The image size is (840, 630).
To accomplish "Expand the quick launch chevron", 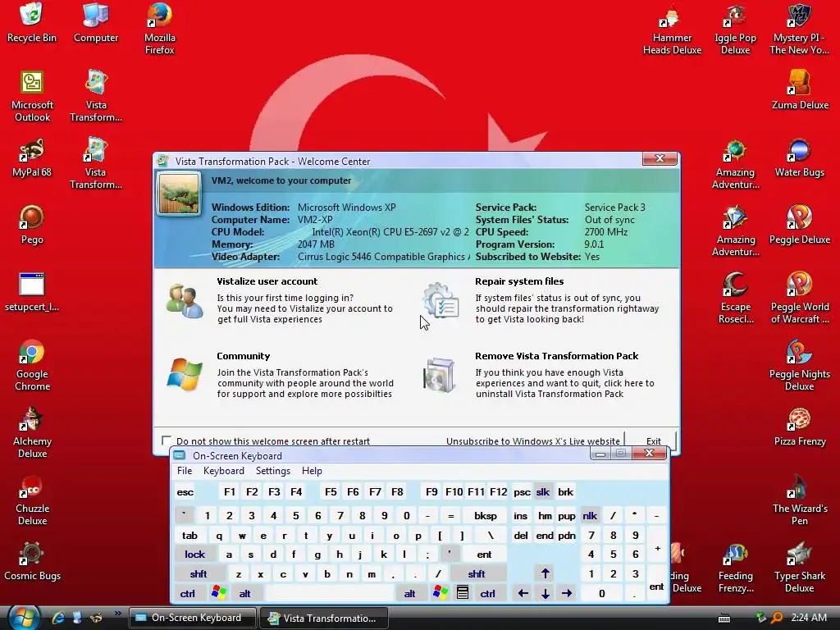I will (x=118, y=613).
